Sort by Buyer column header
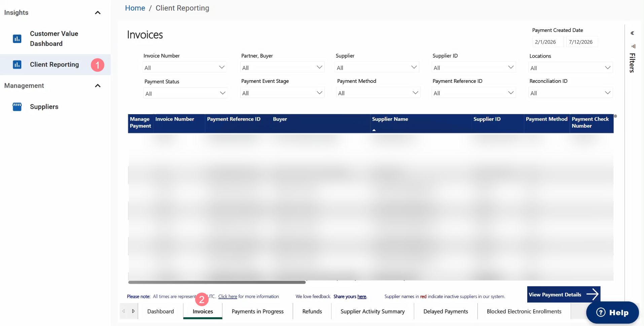 [x=280, y=119]
